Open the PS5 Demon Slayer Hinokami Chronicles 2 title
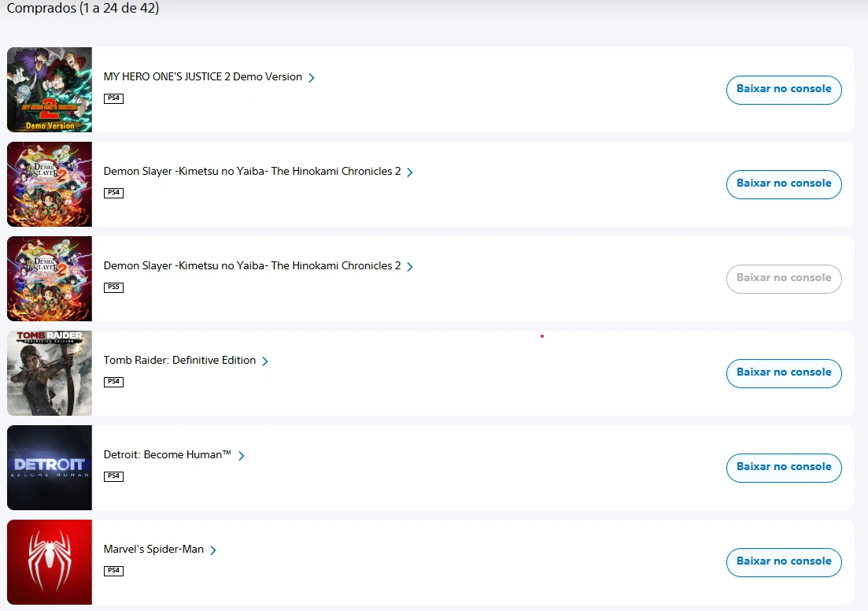This screenshot has height=611, width=868. coord(252,266)
